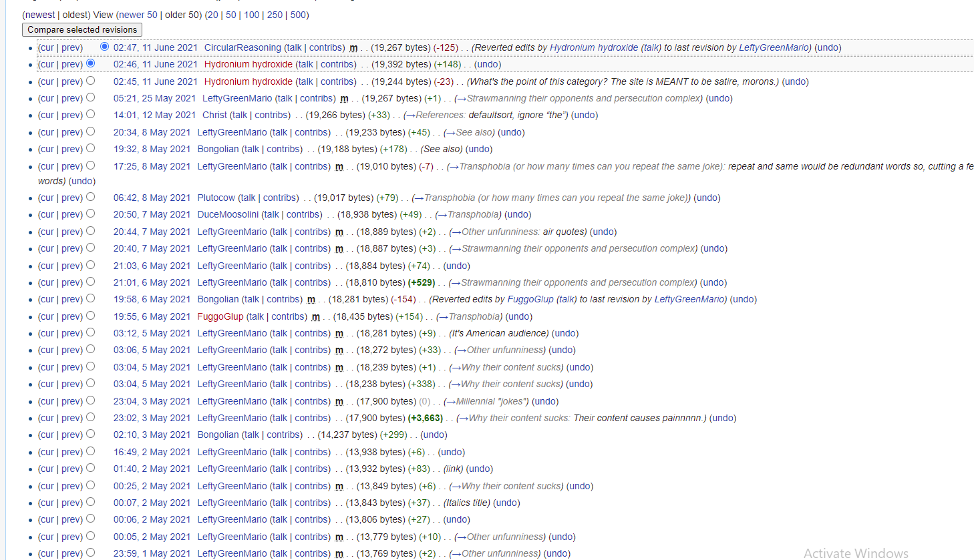Visit Christ's user page link
974x560 pixels.
click(x=215, y=115)
